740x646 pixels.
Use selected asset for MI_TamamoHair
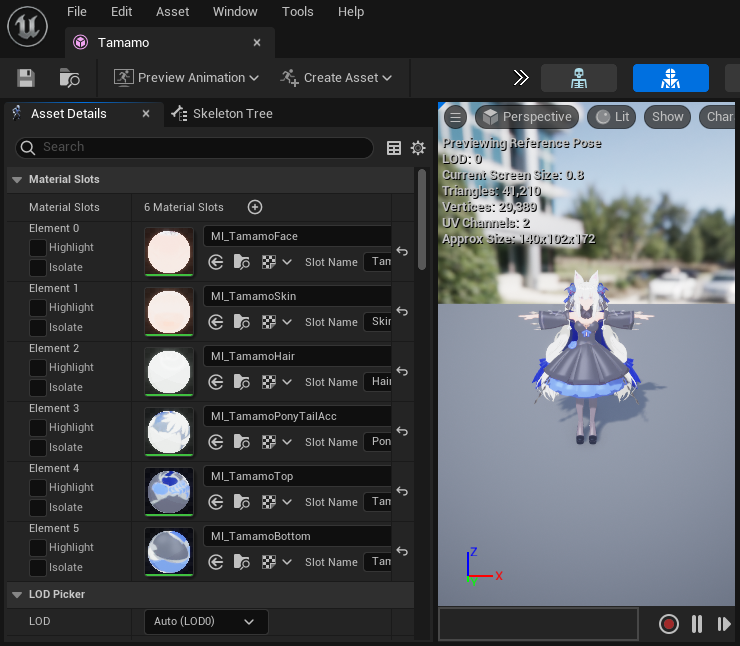click(x=216, y=382)
